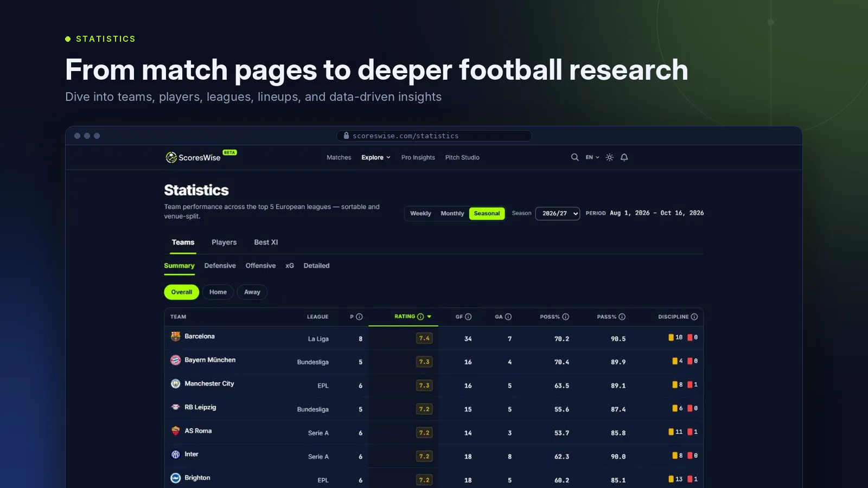Click the info icon beside P column

point(359,317)
